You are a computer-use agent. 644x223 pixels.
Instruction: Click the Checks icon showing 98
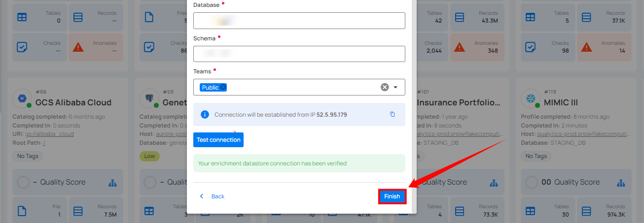531,47
